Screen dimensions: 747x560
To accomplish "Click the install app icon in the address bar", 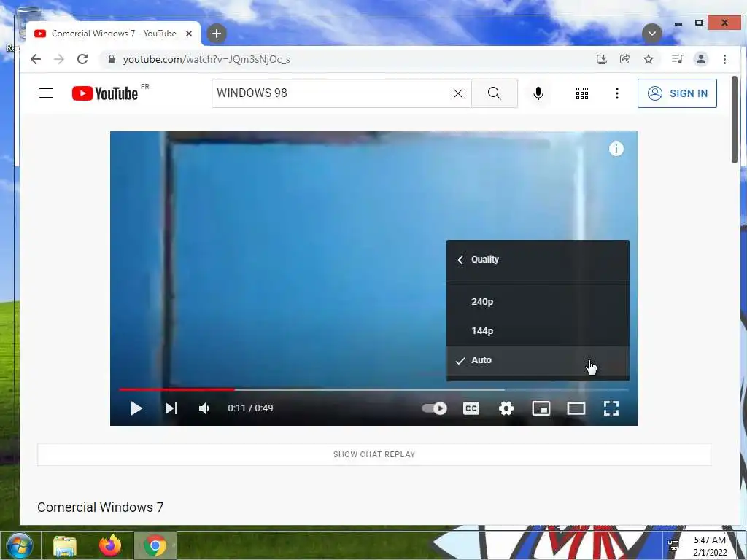I will click(601, 59).
